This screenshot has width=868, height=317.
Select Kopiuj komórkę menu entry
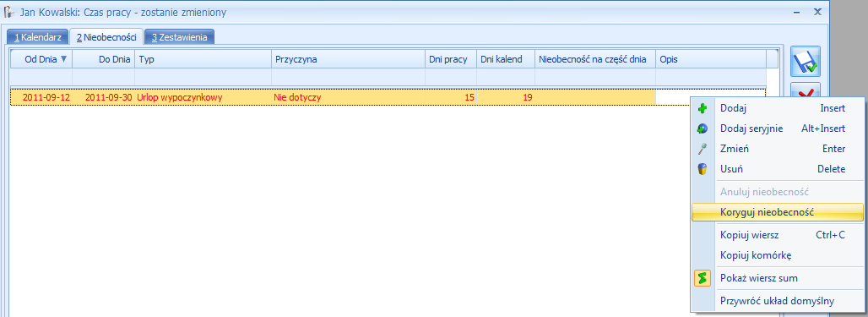[777, 255]
